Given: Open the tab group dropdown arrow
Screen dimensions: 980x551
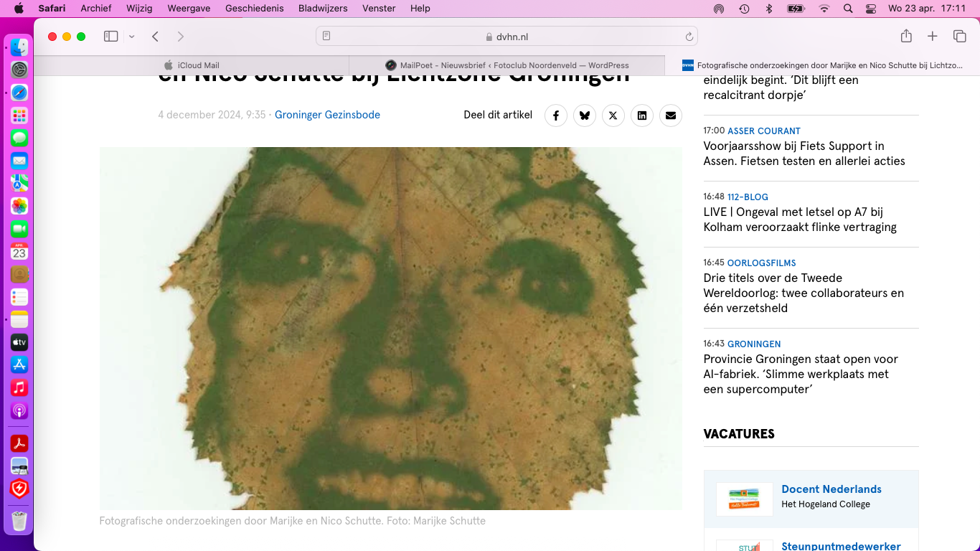Looking at the screenshot, I should pyautogui.click(x=131, y=37).
